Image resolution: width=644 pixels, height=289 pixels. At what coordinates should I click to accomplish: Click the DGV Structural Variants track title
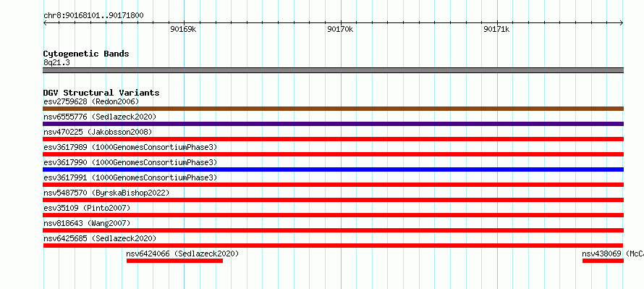coord(101,93)
